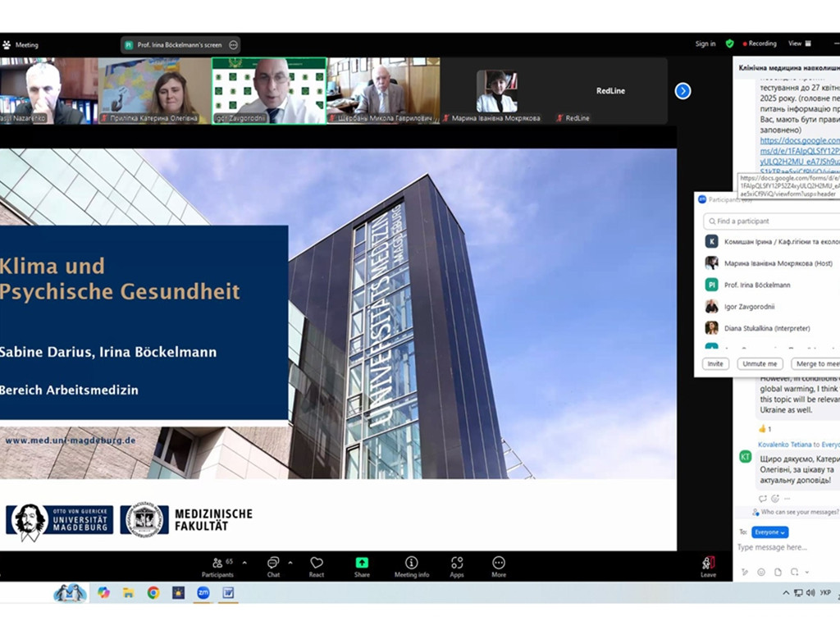
Task: Select Igor Zavgorodnii in participants list
Action: (771, 307)
